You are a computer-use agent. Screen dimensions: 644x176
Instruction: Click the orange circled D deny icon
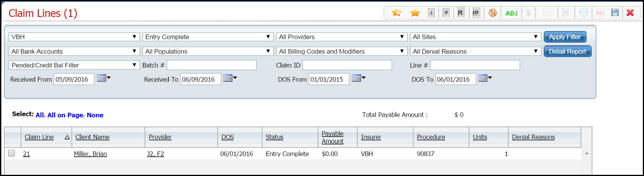(493, 13)
